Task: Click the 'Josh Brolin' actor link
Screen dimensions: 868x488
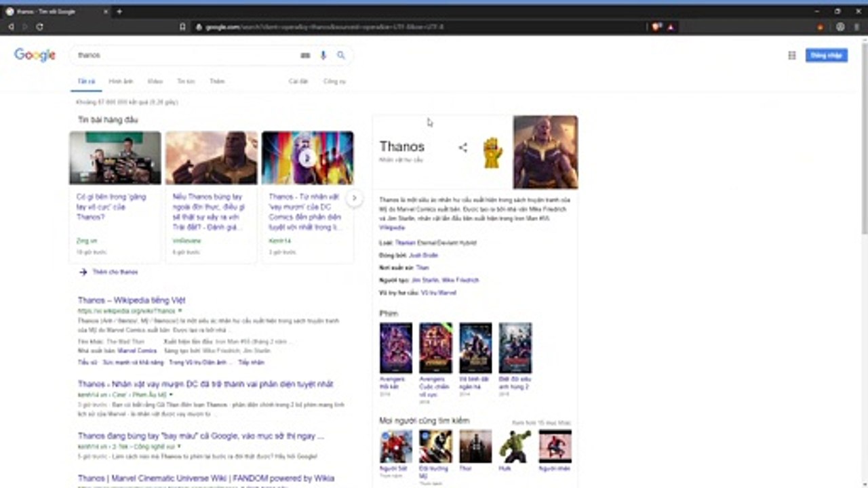Action: (423, 256)
